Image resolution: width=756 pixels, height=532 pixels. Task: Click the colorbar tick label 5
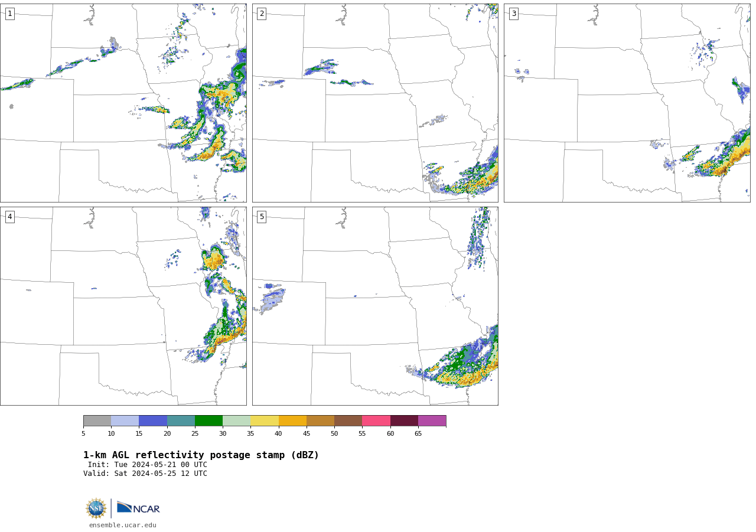[83, 434]
